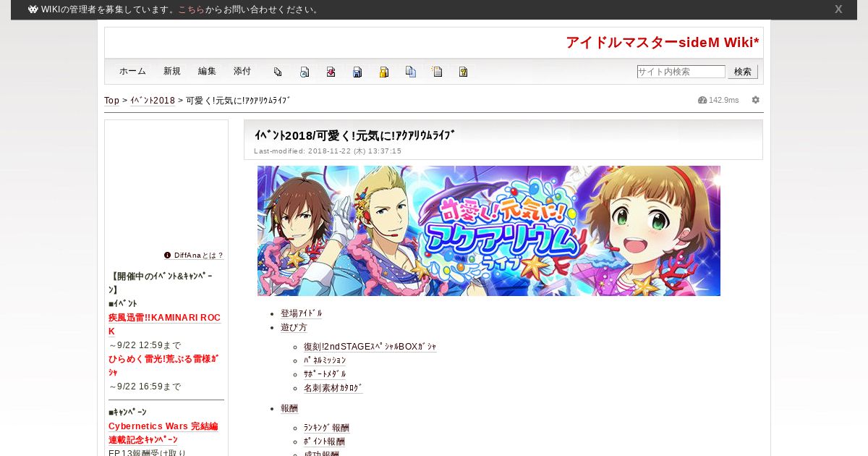Open ｲﾍﾞﾝﾄ2018 breadcrumb link
868x456 pixels.
[x=153, y=101]
